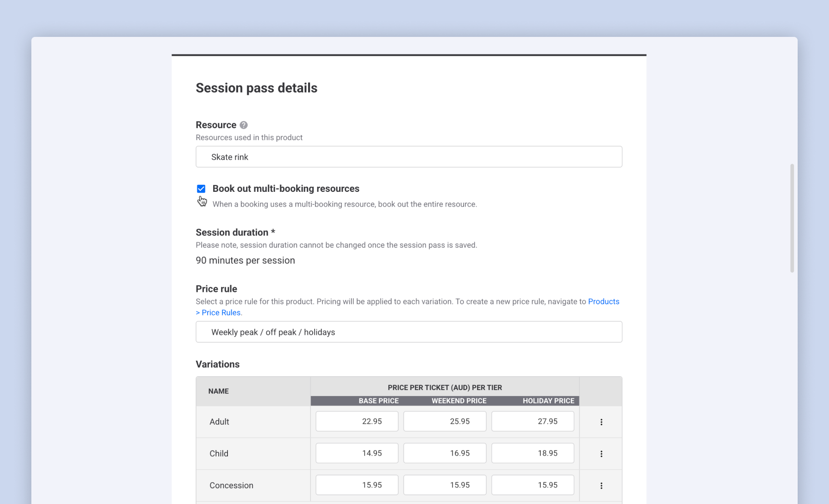Open the Adult row three-dot menu

point(601,422)
